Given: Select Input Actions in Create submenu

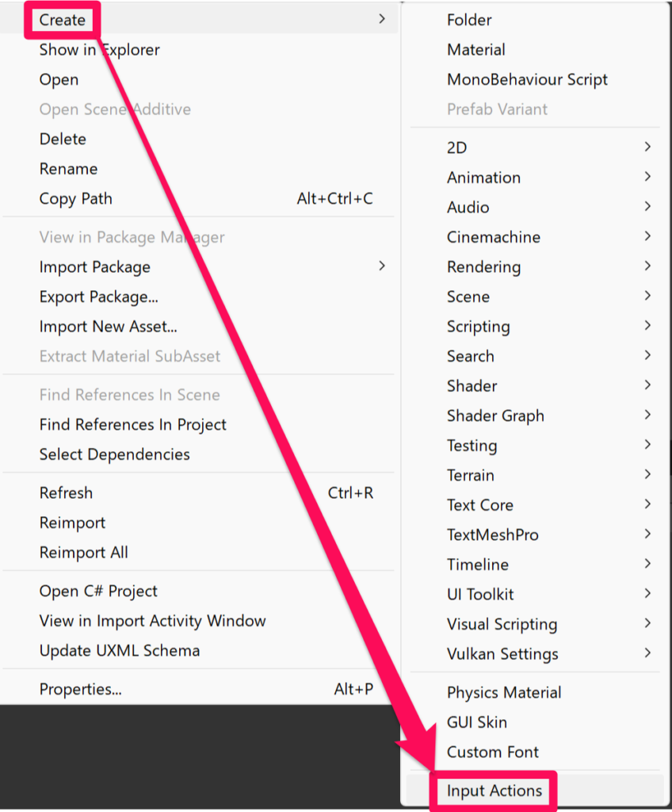Looking at the screenshot, I should pos(494,791).
